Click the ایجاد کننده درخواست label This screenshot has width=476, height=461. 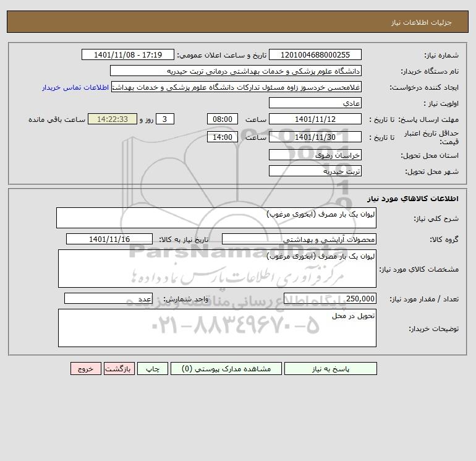424,87
